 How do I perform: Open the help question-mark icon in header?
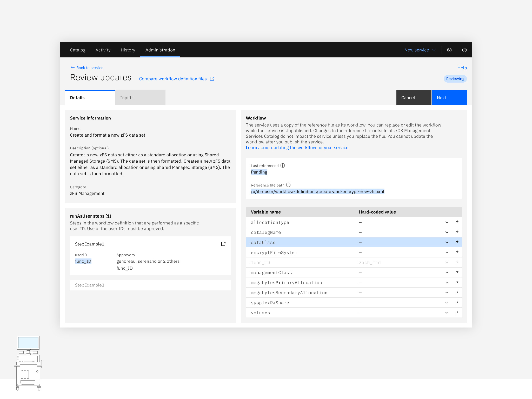pyautogui.click(x=464, y=50)
